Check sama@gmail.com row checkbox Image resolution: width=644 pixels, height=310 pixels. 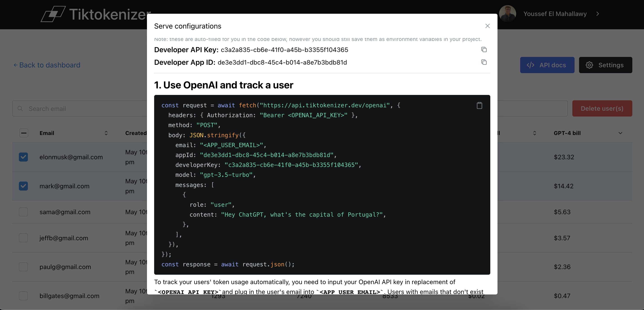click(x=24, y=212)
